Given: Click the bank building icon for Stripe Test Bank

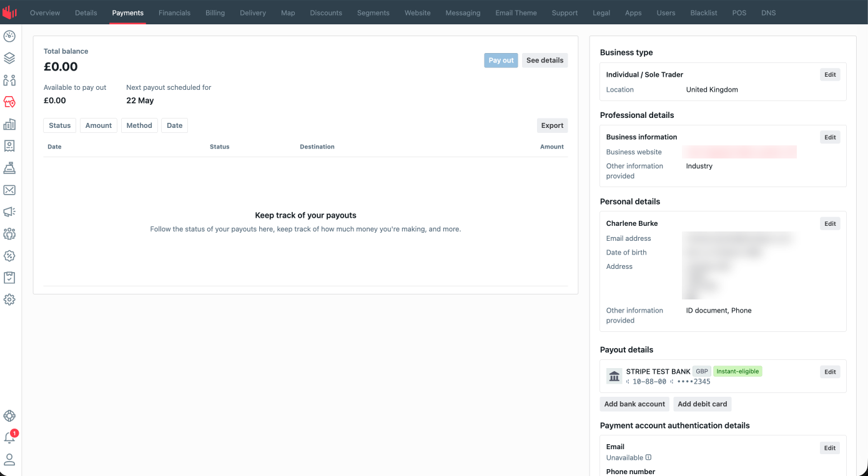Looking at the screenshot, I should 614,376.
